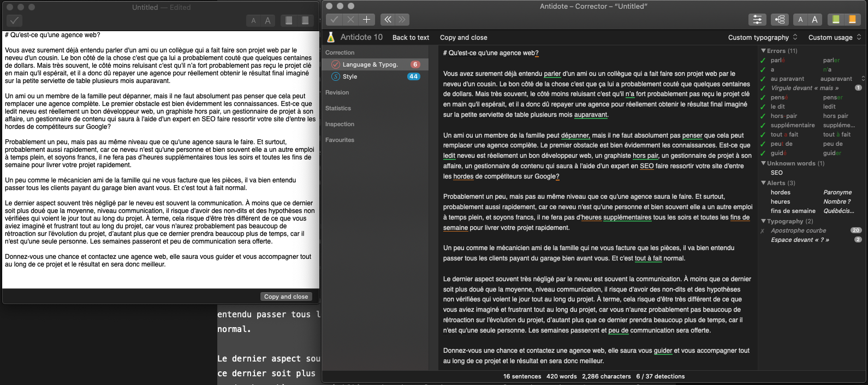Click the 2 badge beside Espace devant

tap(858, 240)
